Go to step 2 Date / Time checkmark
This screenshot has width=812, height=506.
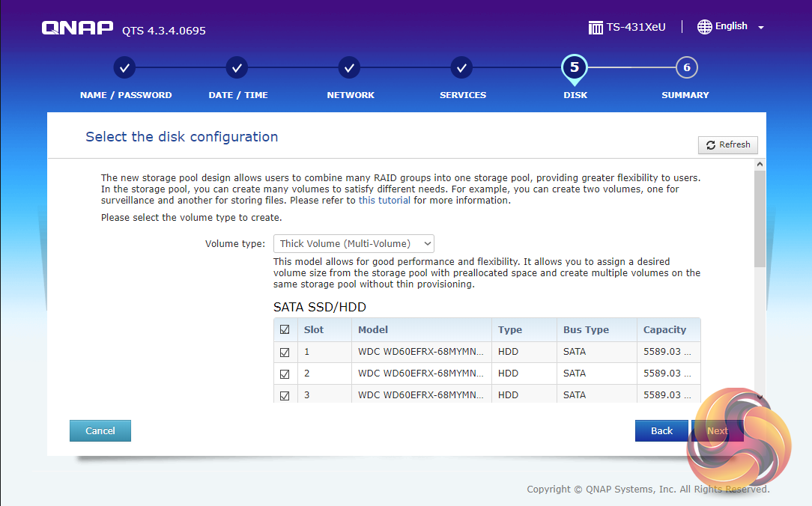tap(237, 68)
